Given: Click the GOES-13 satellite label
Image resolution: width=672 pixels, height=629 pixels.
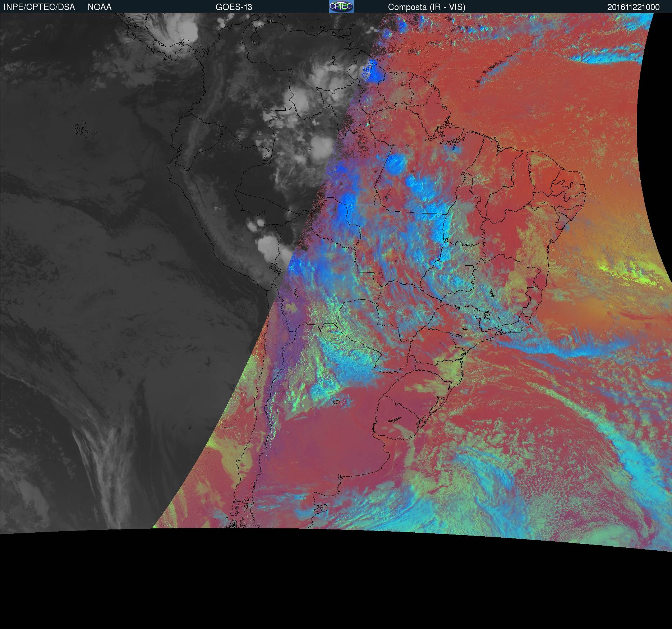Looking at the screenshot, I should [x=234, y=7].
